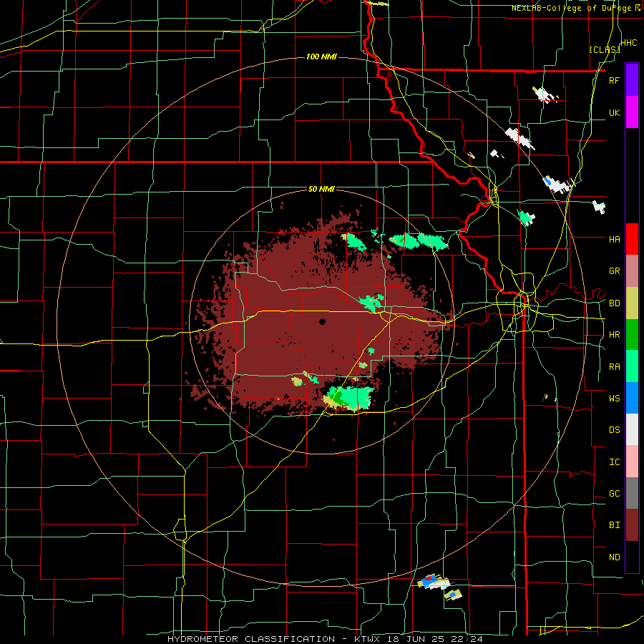Click the magenta UK color swatch

pyautogui.click(x=632, y=112)
